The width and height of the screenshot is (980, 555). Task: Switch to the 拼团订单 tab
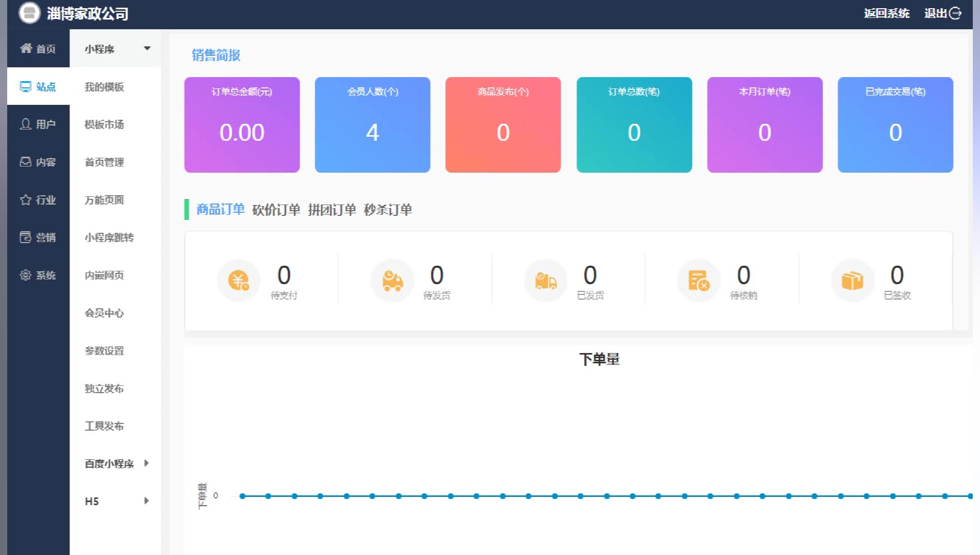(332, 210)
